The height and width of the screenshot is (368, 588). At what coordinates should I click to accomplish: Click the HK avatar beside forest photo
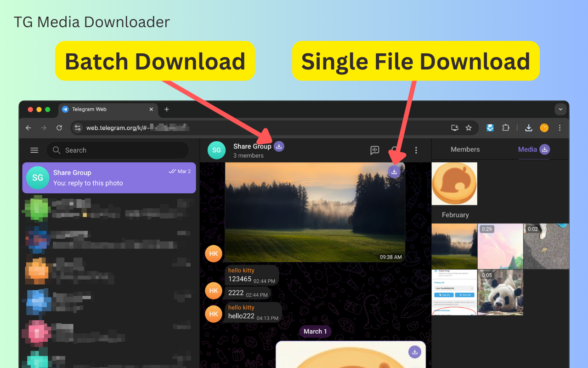[214, 253]
